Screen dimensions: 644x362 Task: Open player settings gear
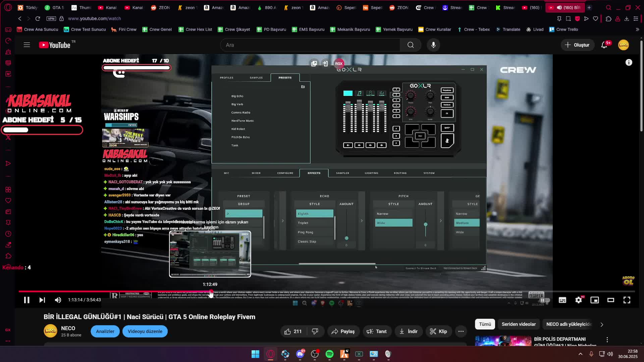579,300
